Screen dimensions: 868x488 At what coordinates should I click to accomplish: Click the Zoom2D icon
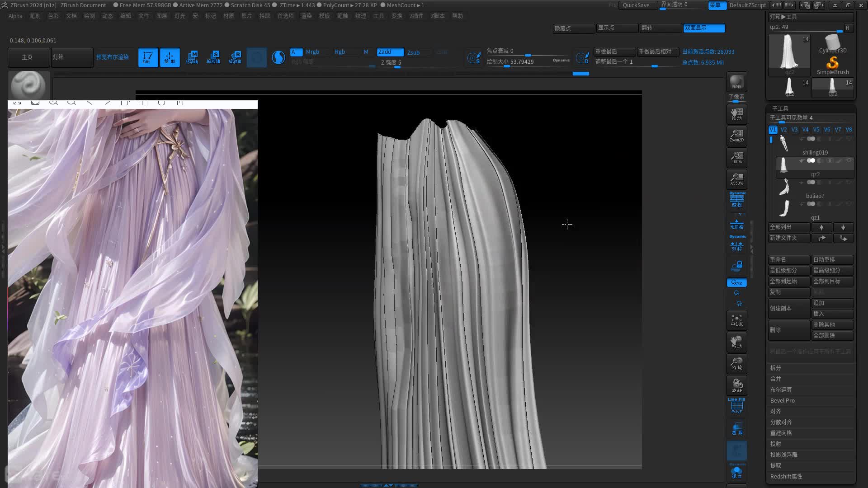[x=736, y=136]
